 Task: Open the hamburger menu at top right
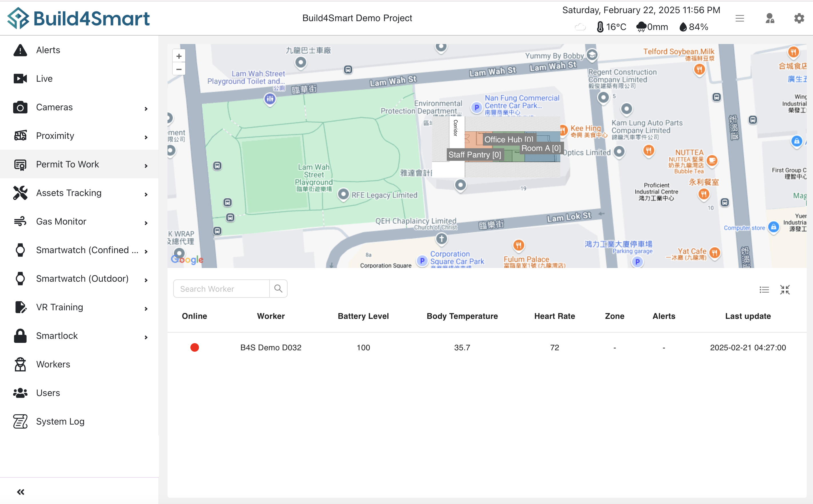[740, 18]
